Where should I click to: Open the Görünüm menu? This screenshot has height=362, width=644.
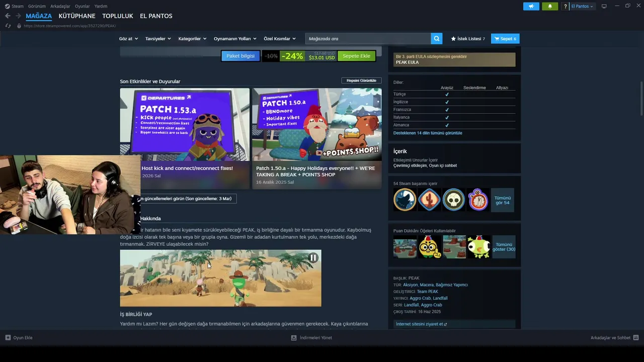[x=37, y=6]
